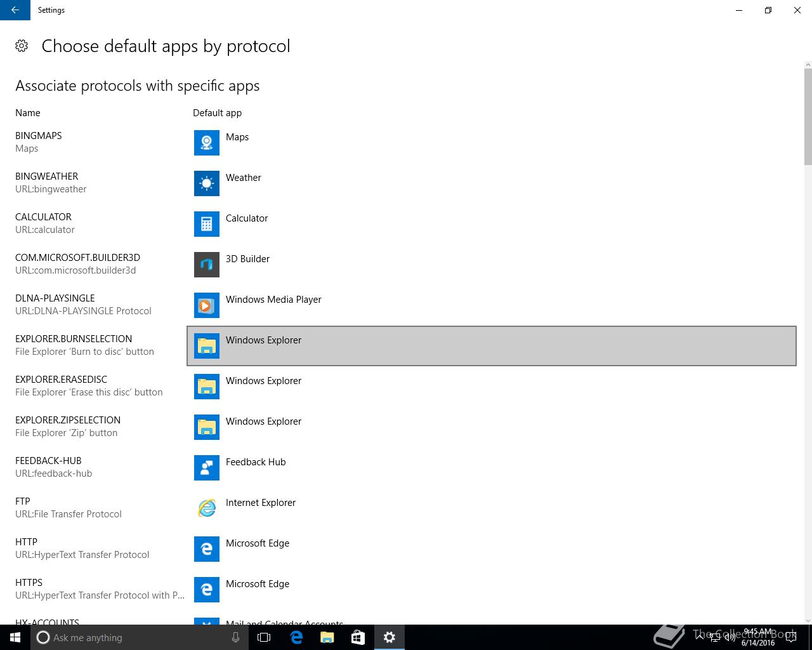Click the vertical scrollbar thumb

808,116
